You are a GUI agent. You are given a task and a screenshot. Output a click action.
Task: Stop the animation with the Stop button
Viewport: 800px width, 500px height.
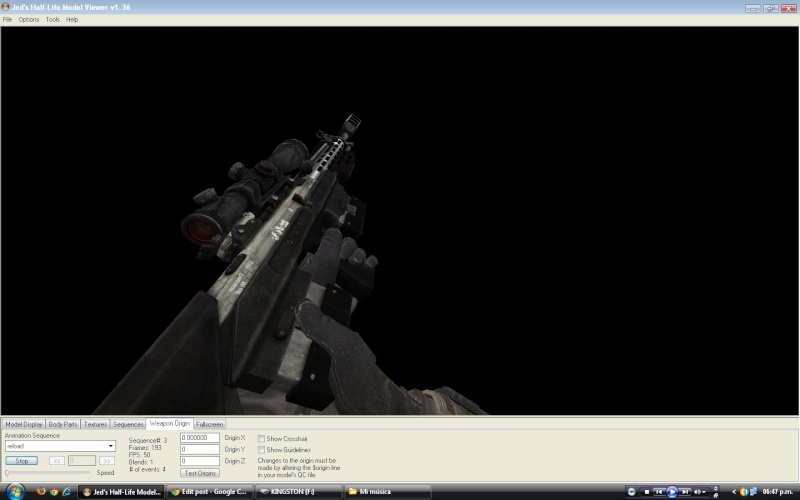click(x=21, y=461)
